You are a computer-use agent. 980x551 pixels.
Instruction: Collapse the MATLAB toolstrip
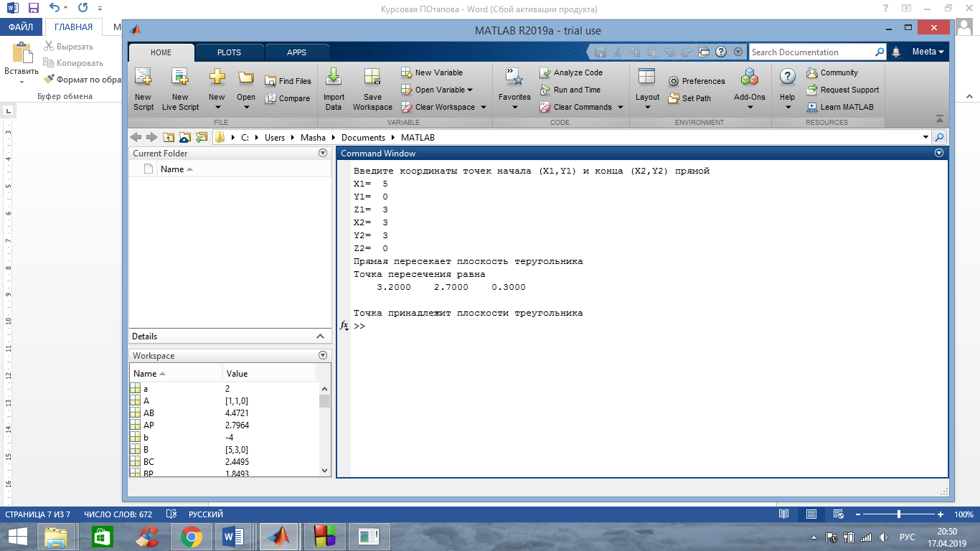click(940, 118)
